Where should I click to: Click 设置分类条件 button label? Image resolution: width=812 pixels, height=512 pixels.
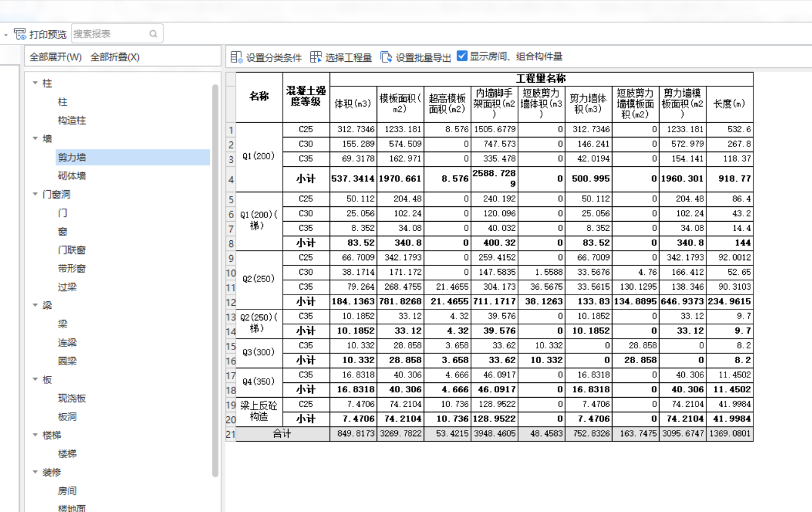click(x=274, y=57)
